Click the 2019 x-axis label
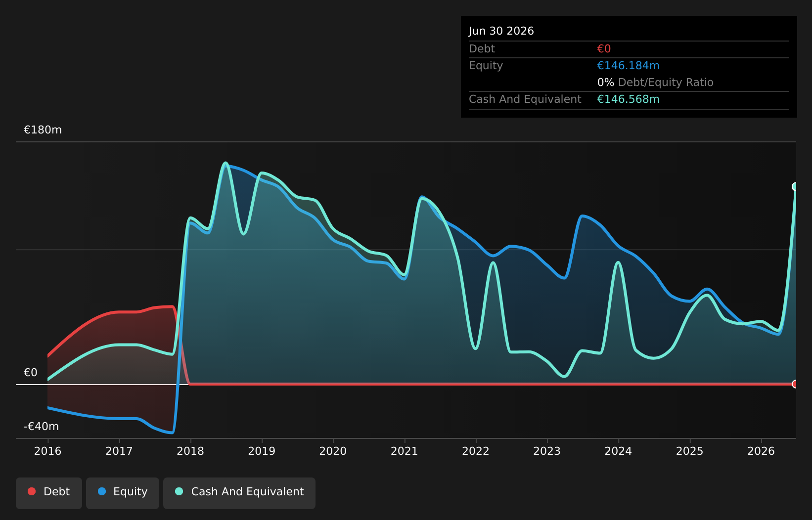The image size is (812, 520). 262,451
